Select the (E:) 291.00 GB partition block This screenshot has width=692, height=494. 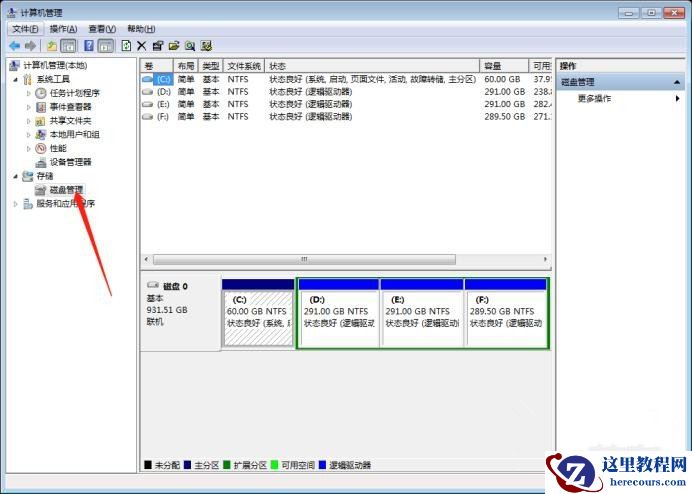pos(422,313)
